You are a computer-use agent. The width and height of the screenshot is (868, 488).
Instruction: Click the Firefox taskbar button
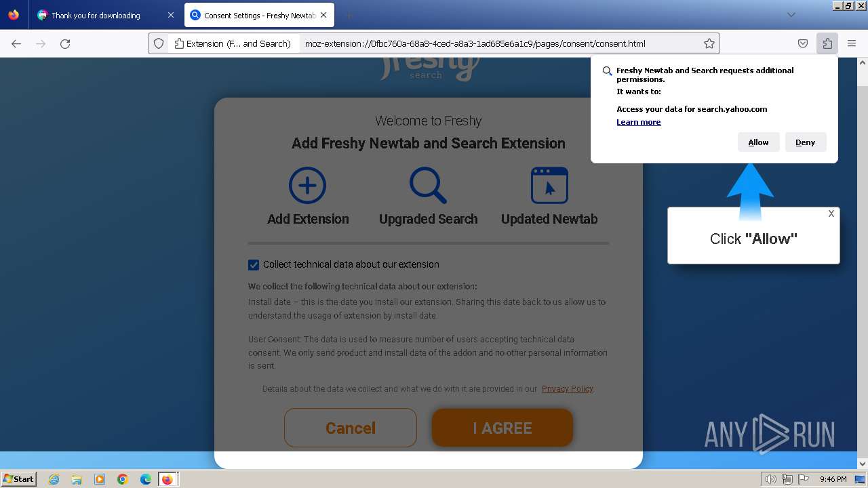[167, 479]
